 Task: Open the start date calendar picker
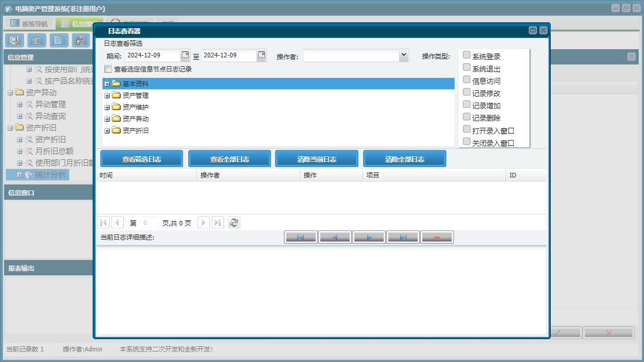pos(185,55)
